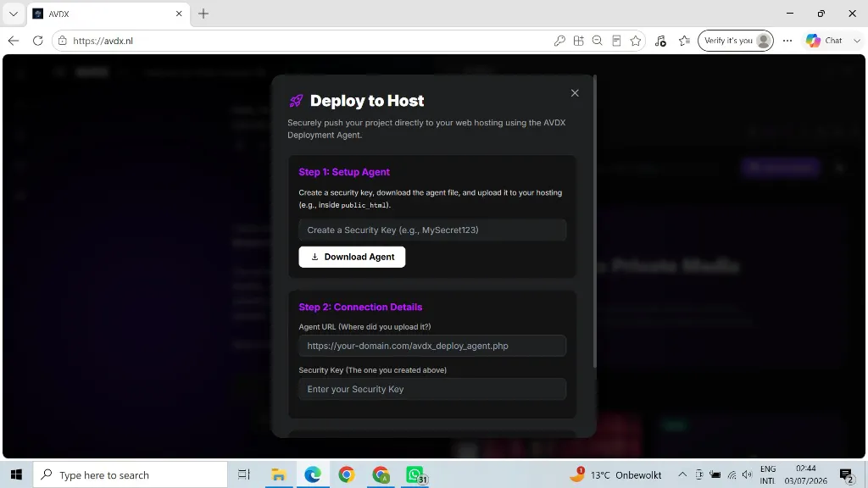Expand the chevron beside Chat

coord(857,41)
